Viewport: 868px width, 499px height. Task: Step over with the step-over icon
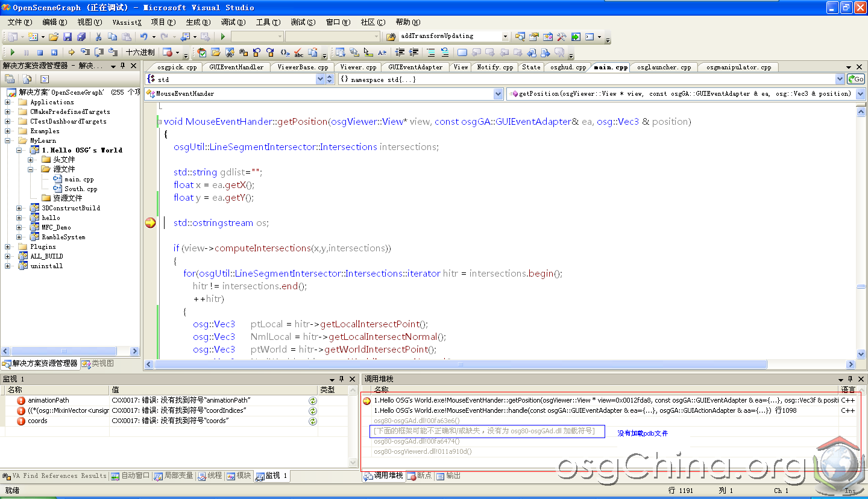pos(99,52)
